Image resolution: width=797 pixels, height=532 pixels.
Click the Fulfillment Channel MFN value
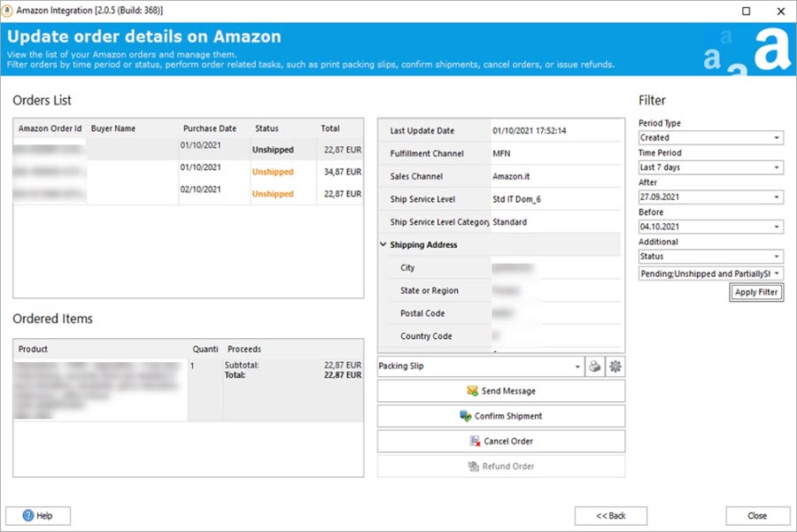click(501, 153)
